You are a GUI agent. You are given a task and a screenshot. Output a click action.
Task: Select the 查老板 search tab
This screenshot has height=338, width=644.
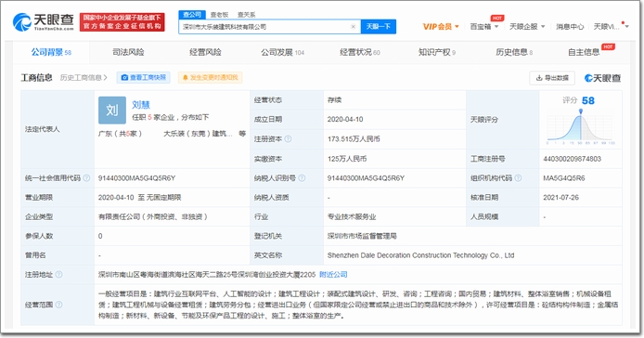pos(219,14)
